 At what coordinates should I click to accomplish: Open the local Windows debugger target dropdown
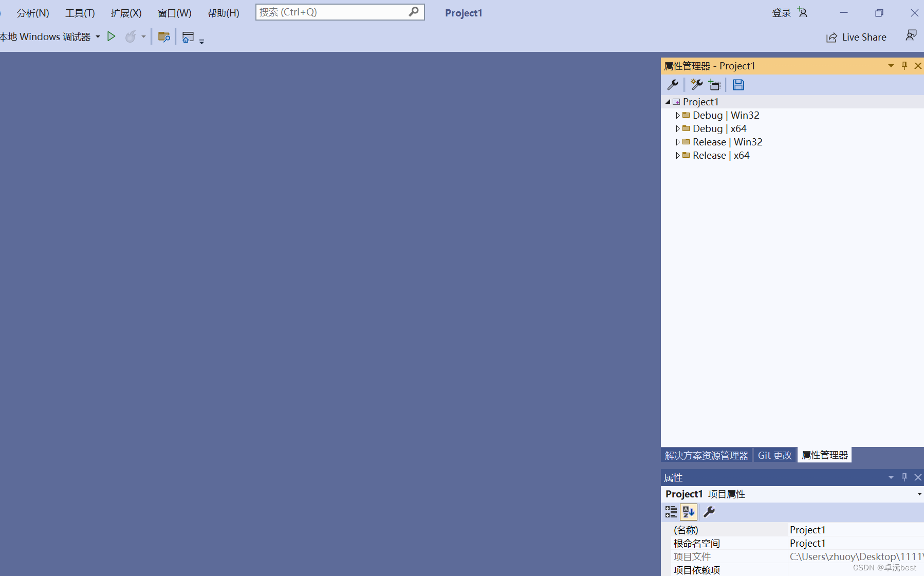(97, 36)
